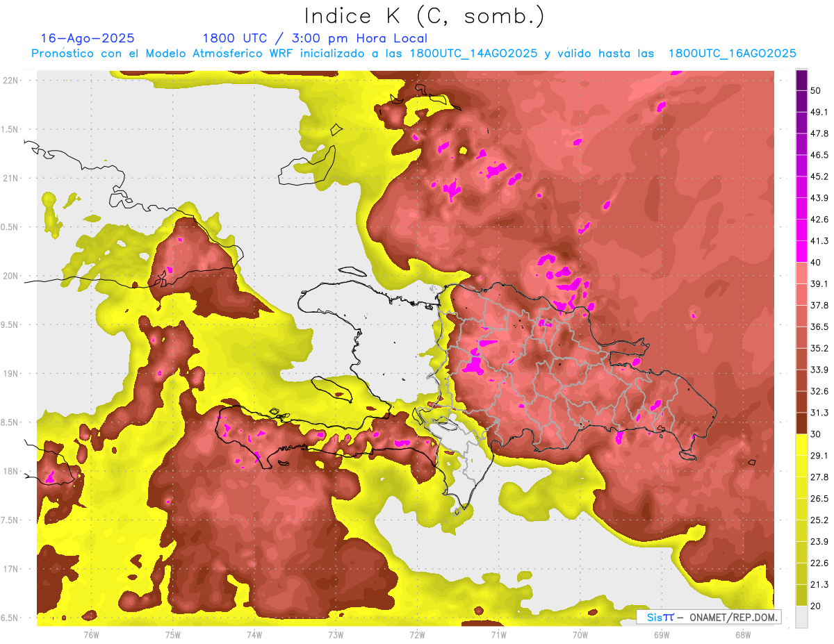Click the latitude label '17N'
This screenshot has width=834, height=644.
point(11,570)
